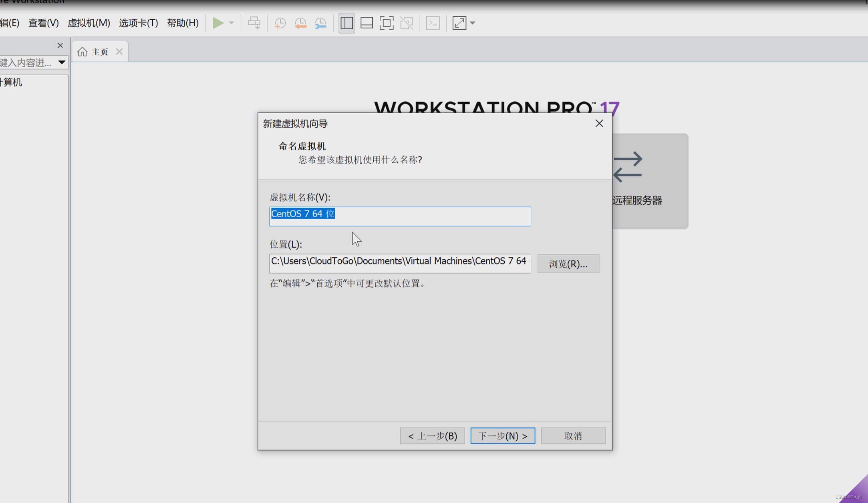Click the 上一步(B) back button
This screenshot has height=503, width=868.
(432, 436)
